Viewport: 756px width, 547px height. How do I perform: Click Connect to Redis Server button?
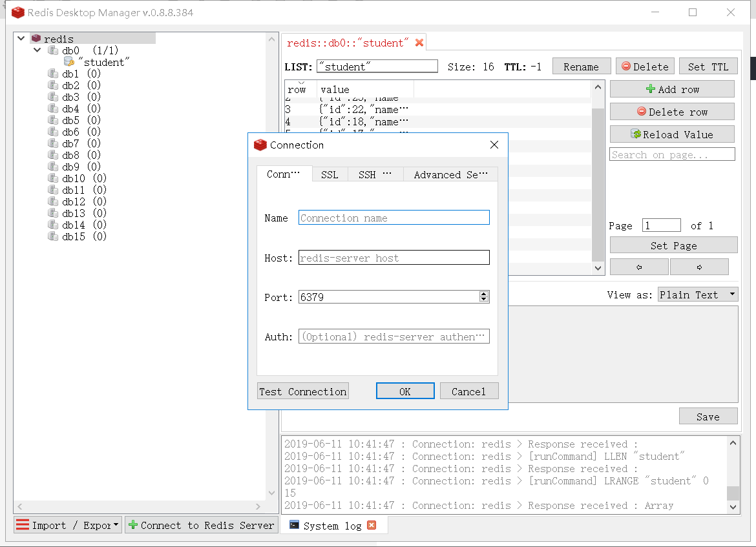(201, 525)
